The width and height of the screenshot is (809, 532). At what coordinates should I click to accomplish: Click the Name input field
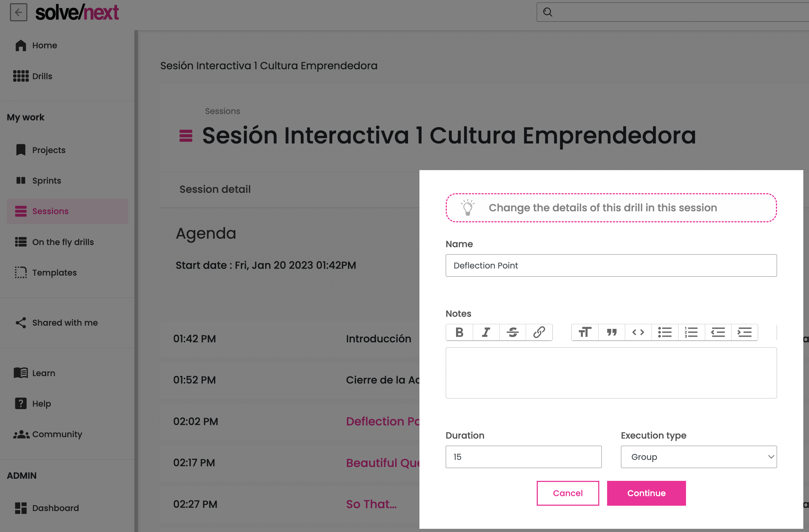611,265
